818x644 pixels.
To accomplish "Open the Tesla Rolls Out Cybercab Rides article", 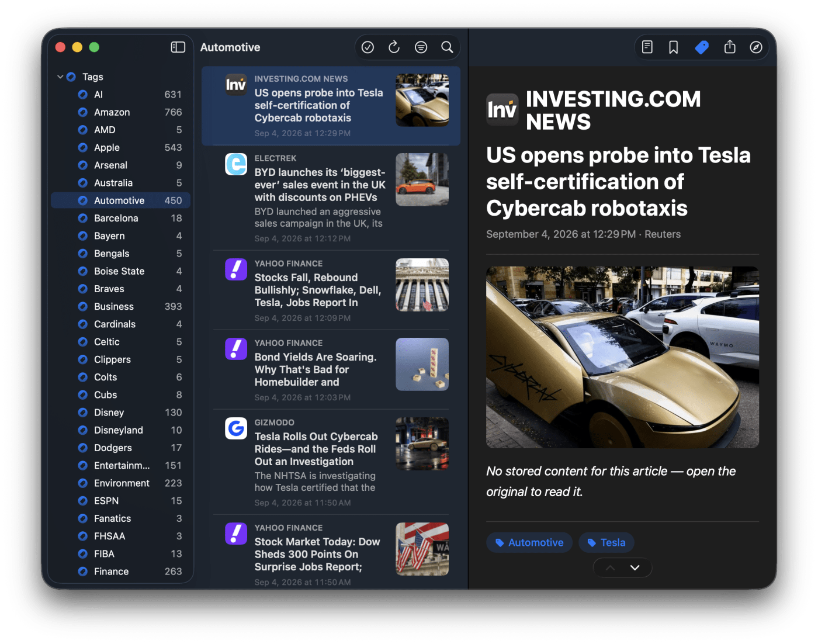I will pos(331,462).
